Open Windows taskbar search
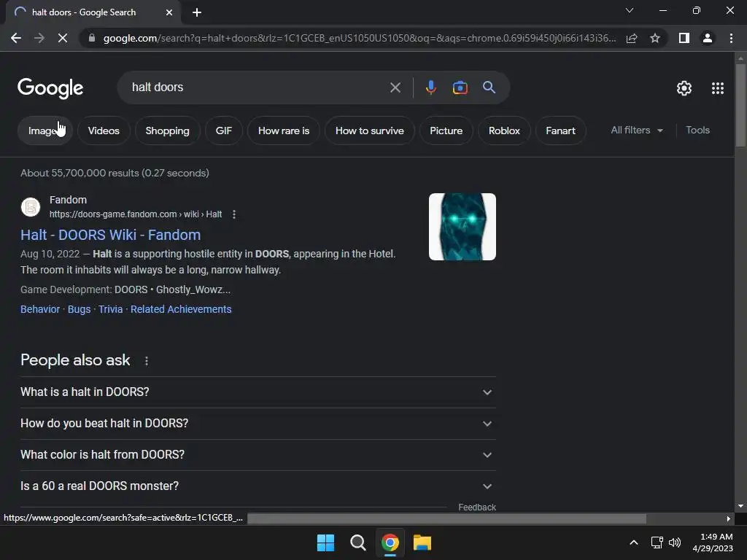The width and height of the screenshot is (747, 560). [357, 542]
